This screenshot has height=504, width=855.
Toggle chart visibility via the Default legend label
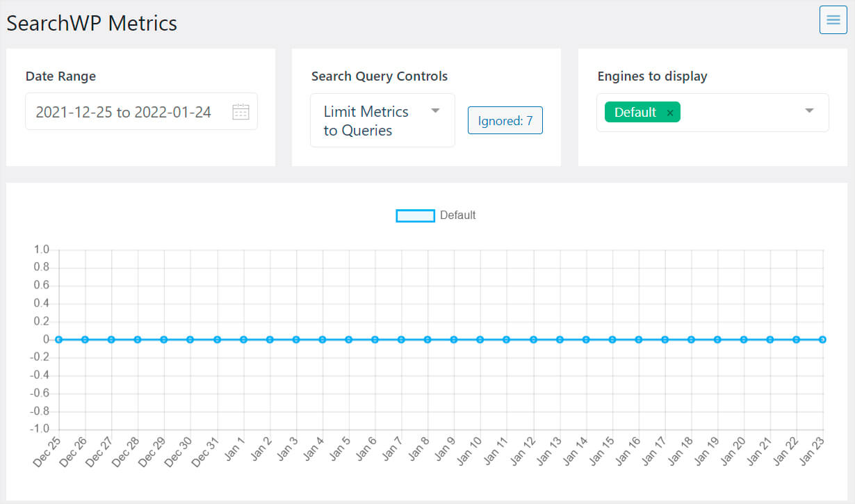(458, 216)
